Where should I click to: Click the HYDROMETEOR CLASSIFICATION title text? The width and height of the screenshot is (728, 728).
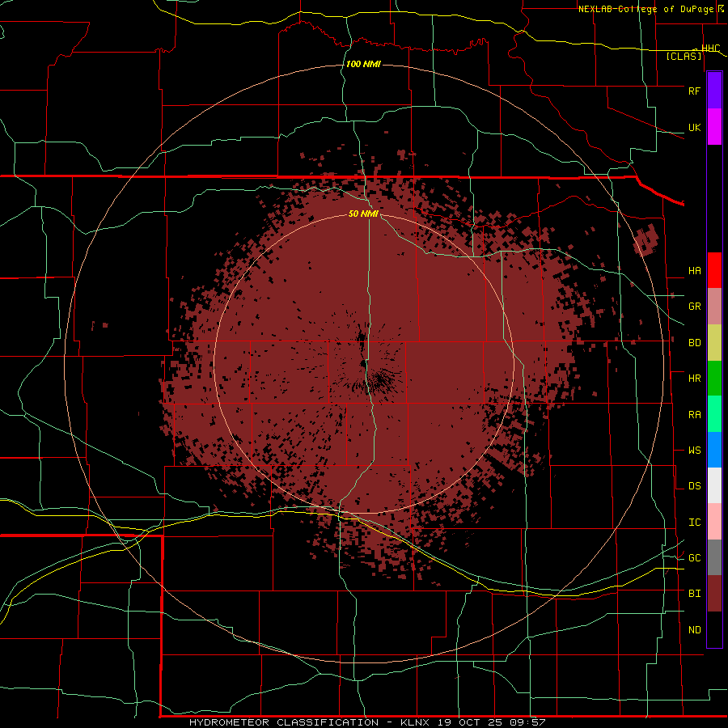(284, 722)
